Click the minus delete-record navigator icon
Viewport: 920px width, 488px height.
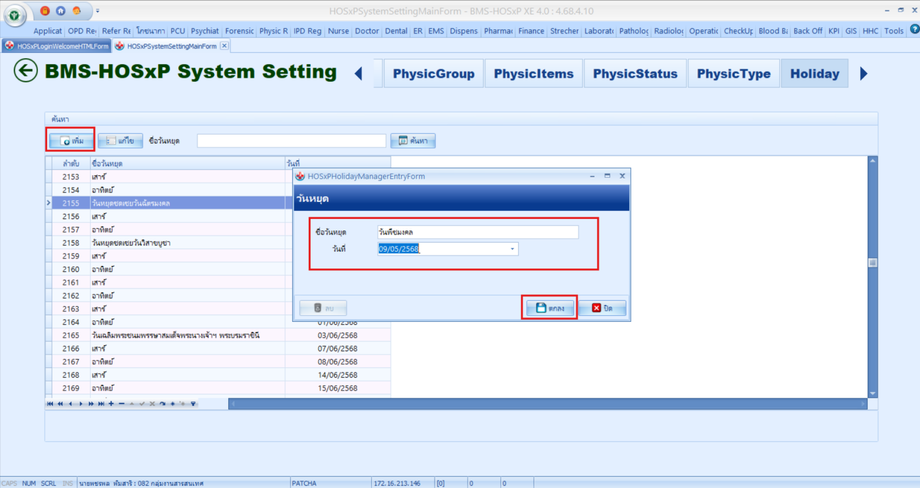[x=121, y=404]
